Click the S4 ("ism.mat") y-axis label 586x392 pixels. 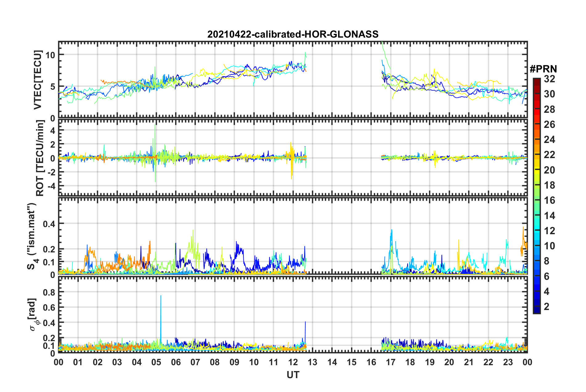tap(32, 236)
